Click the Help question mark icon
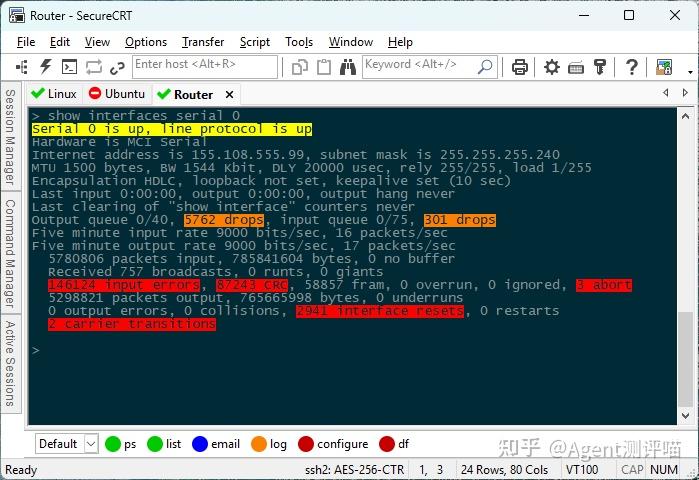699x480 pixels. 631,67
